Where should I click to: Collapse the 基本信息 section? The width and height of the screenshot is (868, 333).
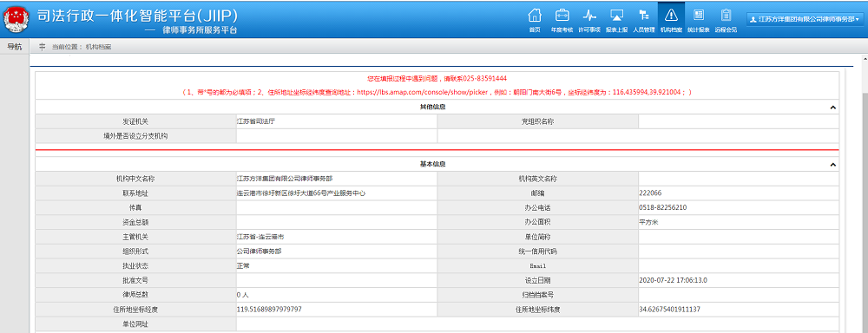click(832, 165)
